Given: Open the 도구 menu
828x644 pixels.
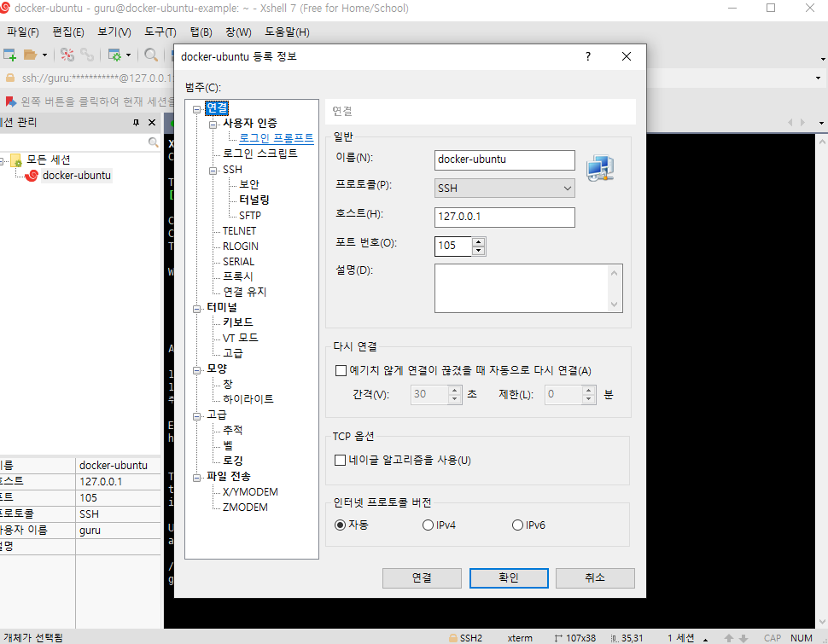Looking at the screenshot, I should coord(160,32).
